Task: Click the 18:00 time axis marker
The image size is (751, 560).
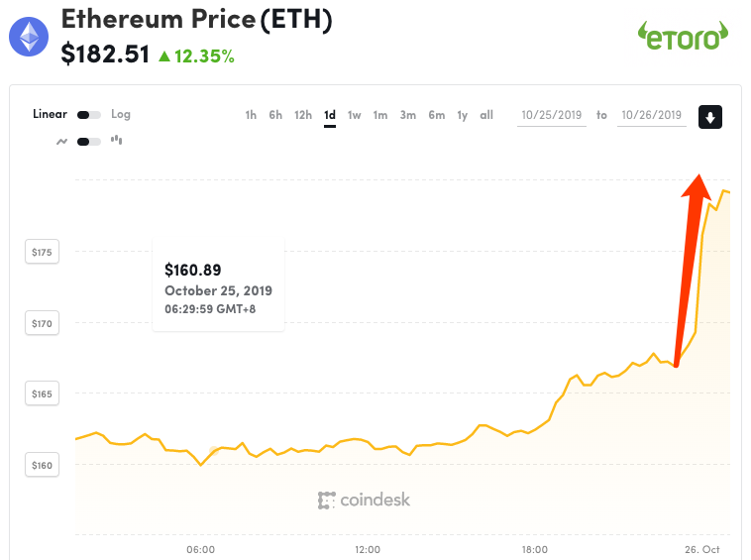Action: tap(535, 548)
